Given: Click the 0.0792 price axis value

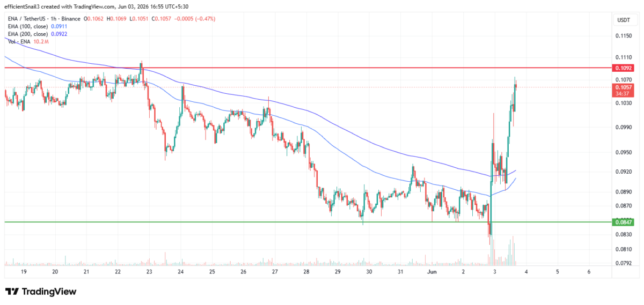Looking at the screenshot, I should 624,263.
